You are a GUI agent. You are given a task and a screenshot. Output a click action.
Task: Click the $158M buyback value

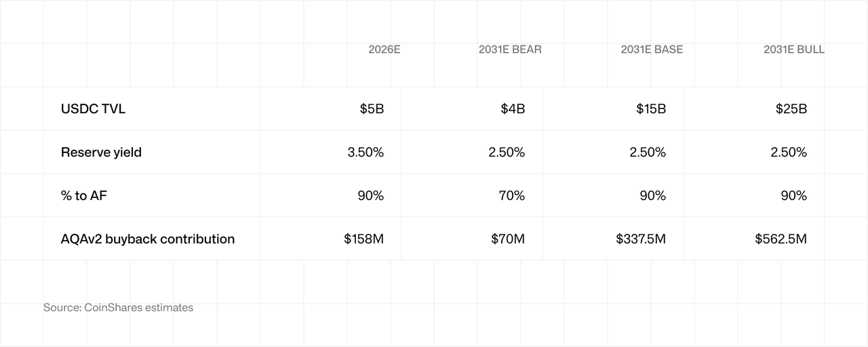(x=364, y=239)
